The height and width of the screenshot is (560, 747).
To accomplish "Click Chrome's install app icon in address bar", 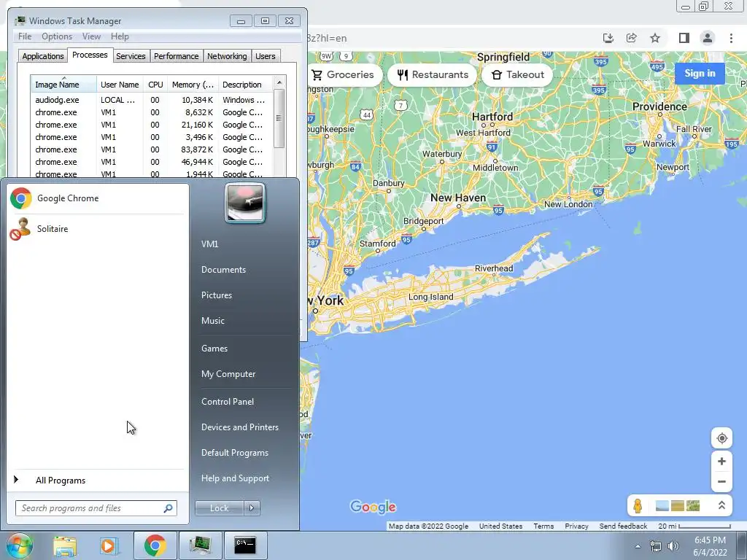I will point(608,38).
